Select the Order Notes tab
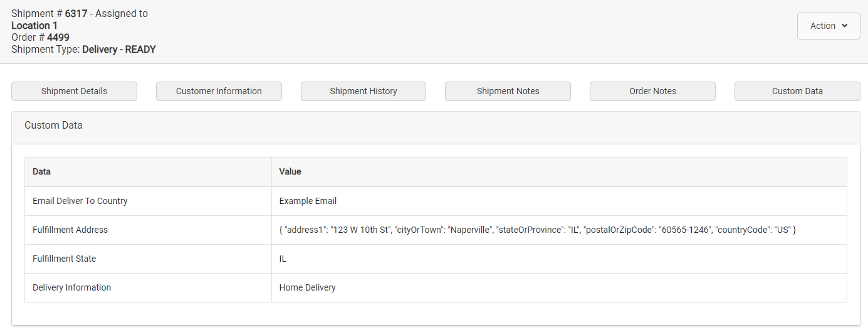This screenshot has width=868, height=332. pos(652,91)
